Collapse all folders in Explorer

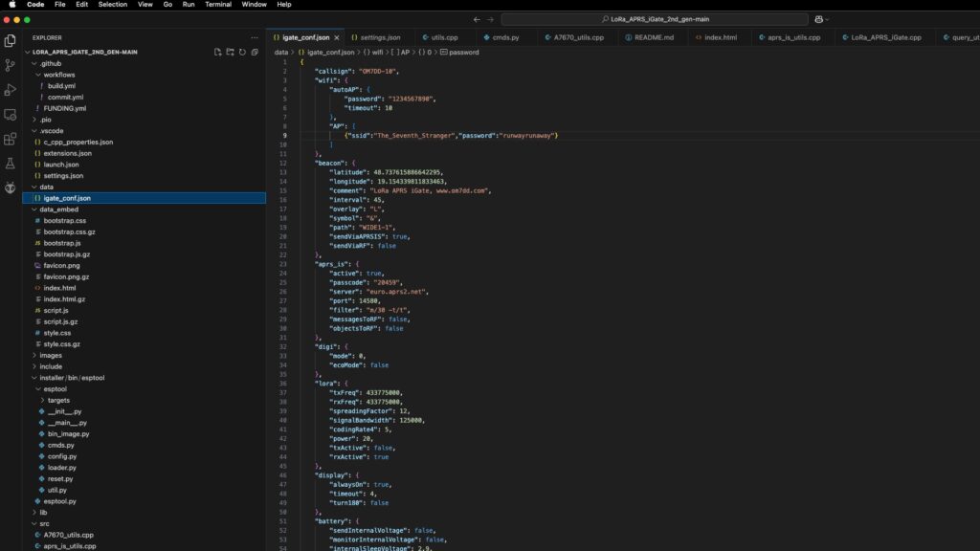(255, 52)
